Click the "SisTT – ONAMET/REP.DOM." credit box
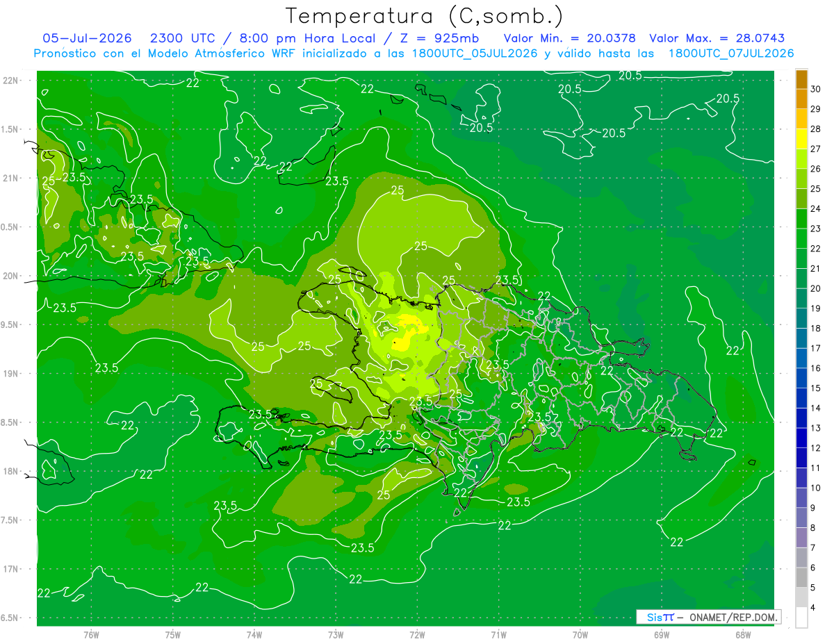The width and height of the screenshot is (834, 644). pos(708,617)
